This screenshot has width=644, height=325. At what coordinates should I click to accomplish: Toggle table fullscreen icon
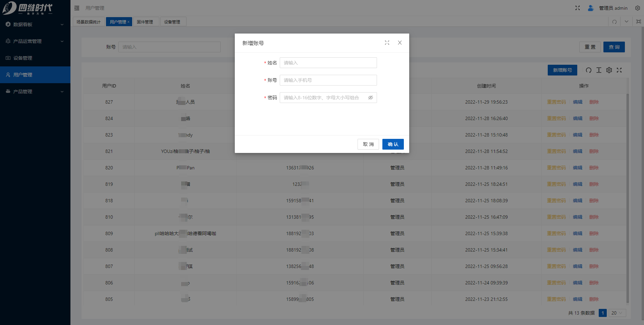pyautogui.click(x=619, y=70)
